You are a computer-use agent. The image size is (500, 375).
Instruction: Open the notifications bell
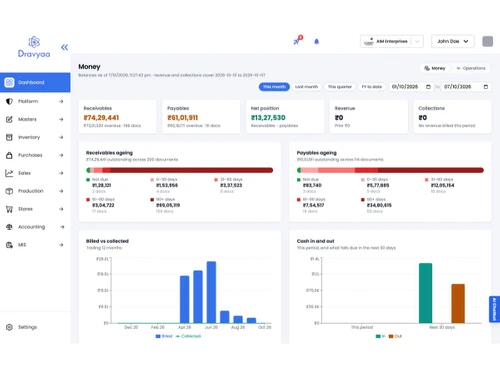[317, 42]
